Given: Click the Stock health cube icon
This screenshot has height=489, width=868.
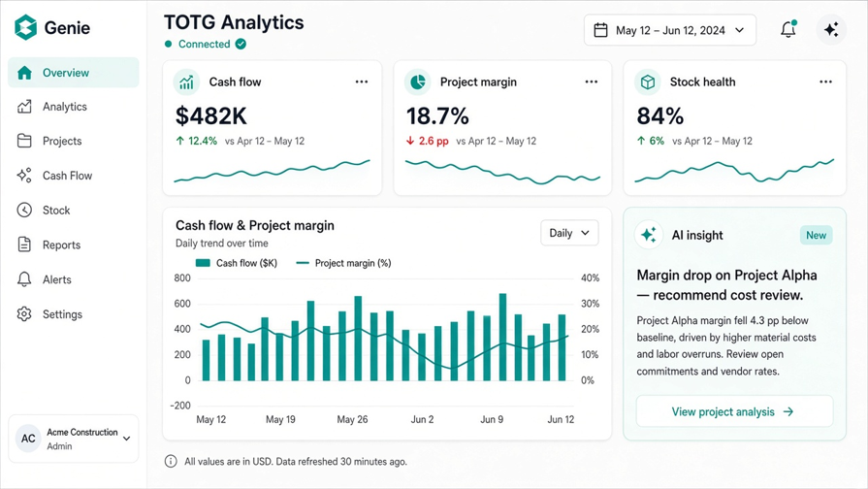Looking at the screenshot, I should click(647, 81).
